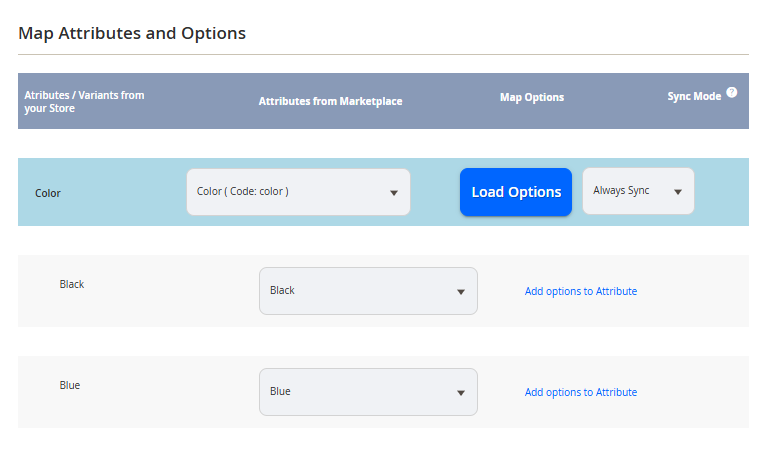Click the arrow on the Blue option dropdown
The image size is (769, 459).
[x=461, y=393]
